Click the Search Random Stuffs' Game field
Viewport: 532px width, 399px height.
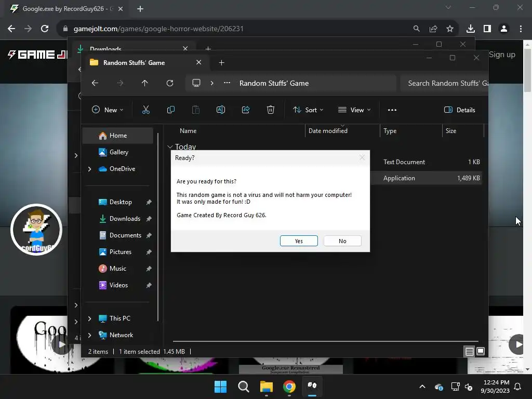coord(445,83)
